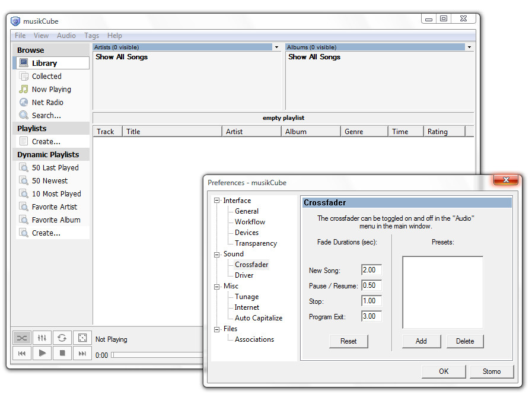Screen dimensions: 532x397
Task: Sort playlist by Artist column header
Action: point(251,131)
